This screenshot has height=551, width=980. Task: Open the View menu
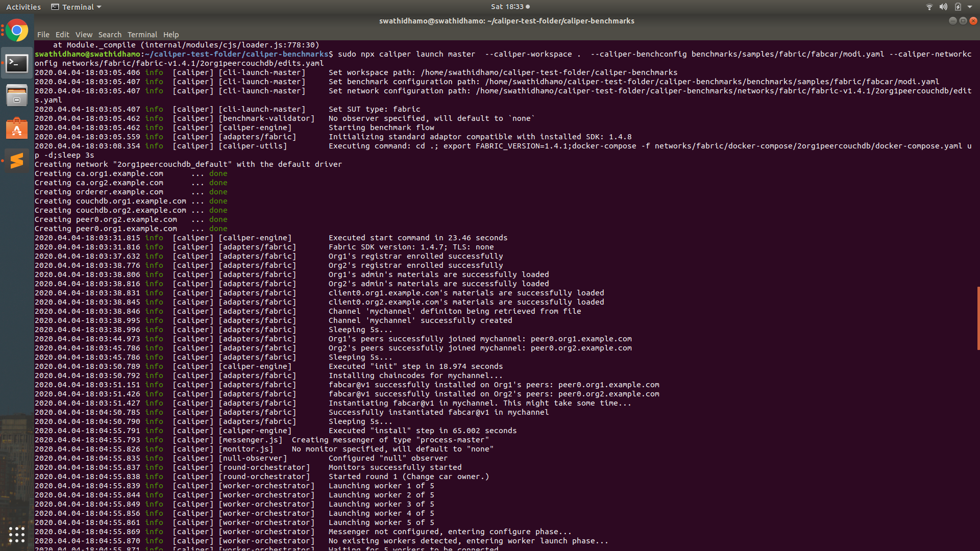(84, 35)
